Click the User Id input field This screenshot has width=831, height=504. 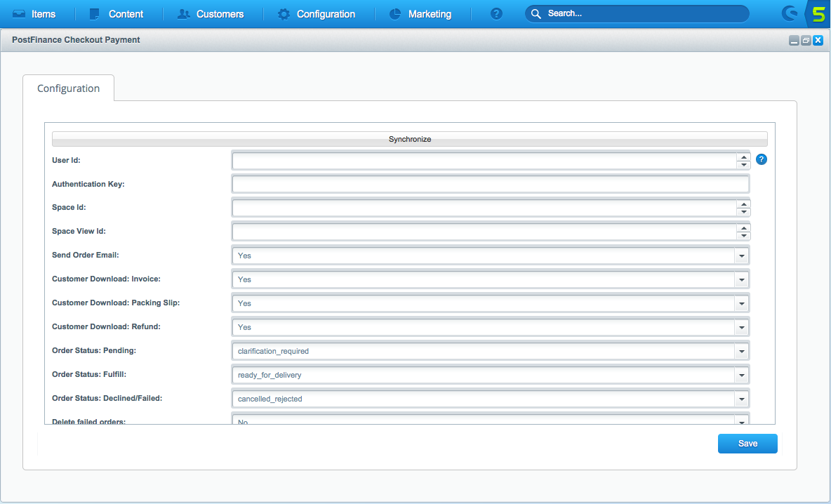484,160
